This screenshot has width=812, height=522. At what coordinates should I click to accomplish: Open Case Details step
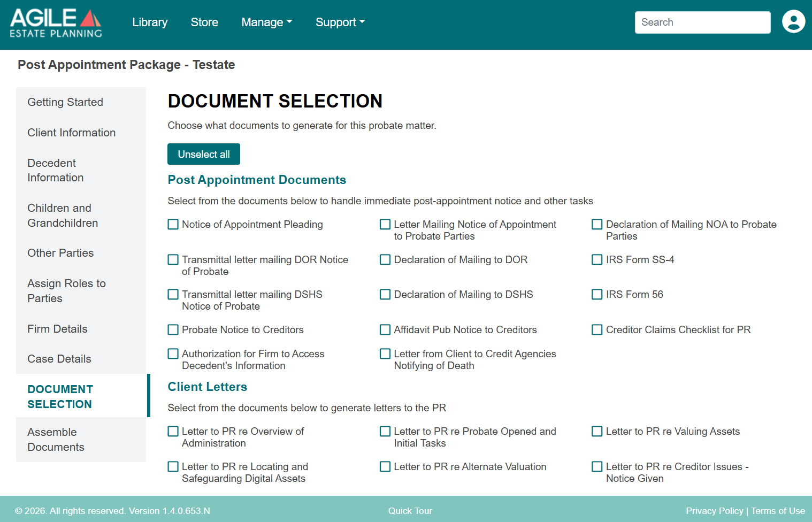pos(81,359)
